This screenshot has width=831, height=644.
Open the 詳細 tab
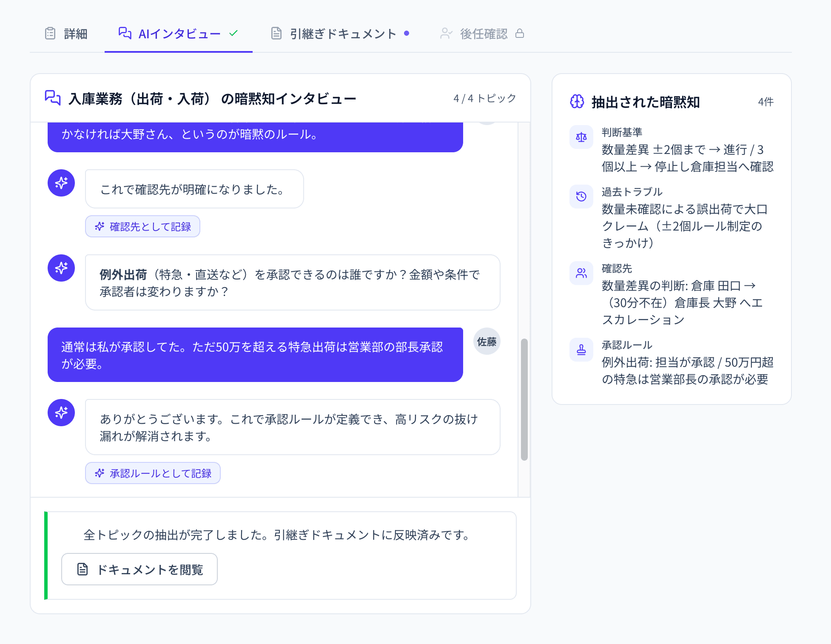point(66,34)
